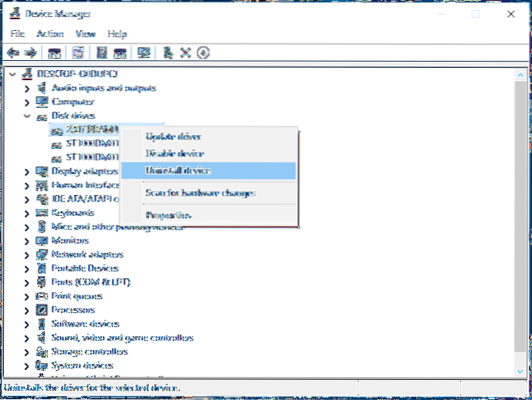This screenshot has width=532, height=400.
Task: Expand the Network adapters category
Action: 27,255
